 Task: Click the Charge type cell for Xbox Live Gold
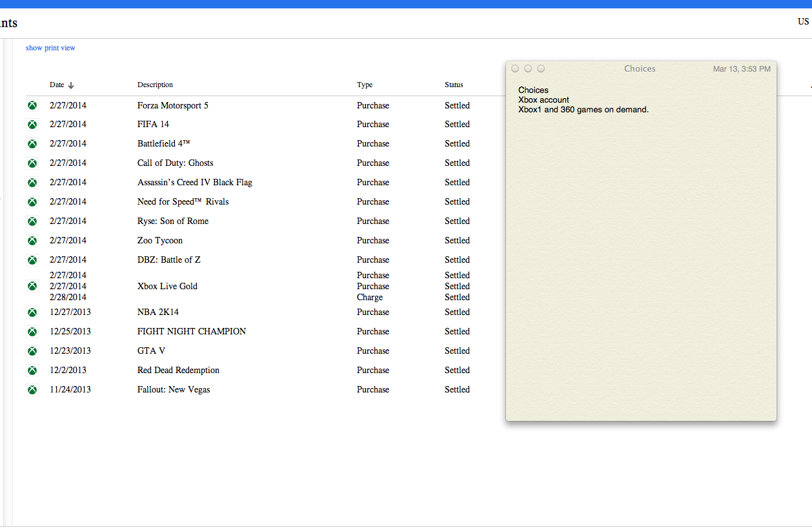pos(370,297)
